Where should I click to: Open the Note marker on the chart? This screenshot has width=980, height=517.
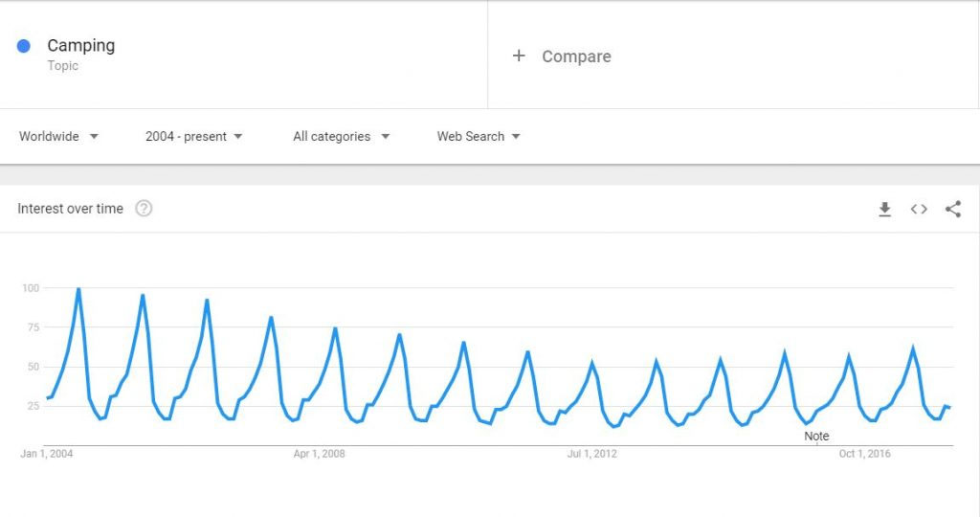[816, 437]
